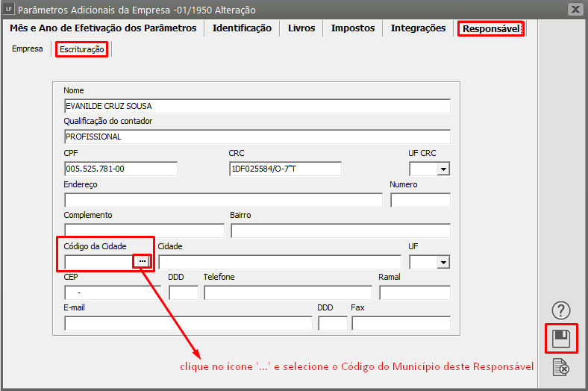Open Mês e Ano de Efetivação tab
The height and width of the screenshot is (391, 588).
click(x=103, y=28)
